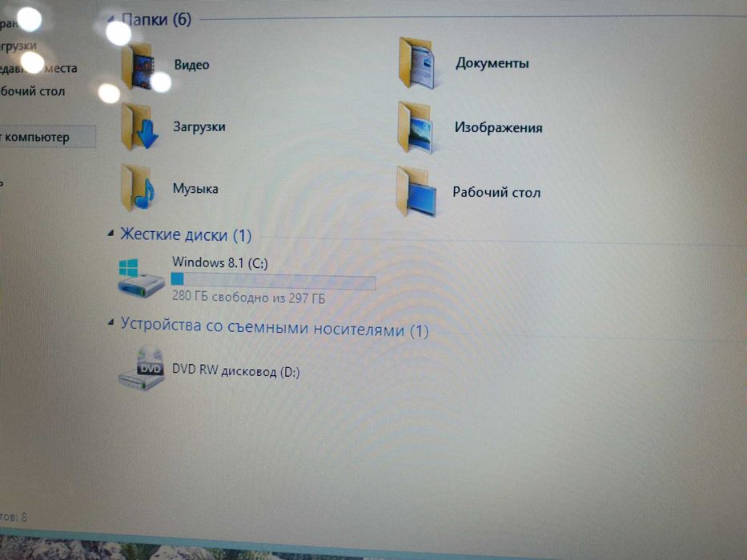Open the Документы folder icon

tap(417, 63)
